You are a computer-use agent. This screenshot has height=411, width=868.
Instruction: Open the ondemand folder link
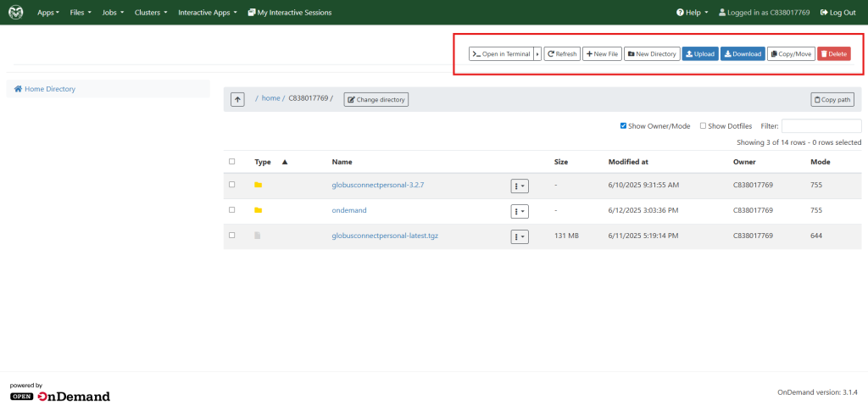[x=349, y=210]
